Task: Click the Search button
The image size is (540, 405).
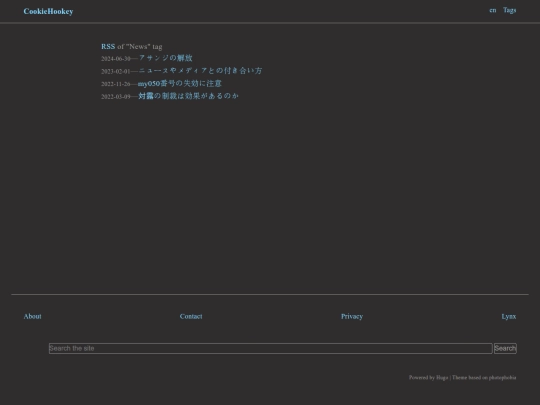Action: [505, 348]
